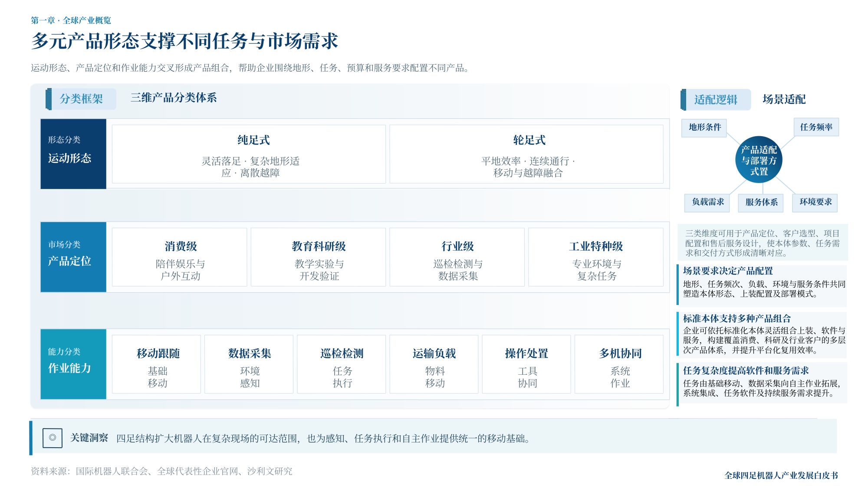This screenshot has height=488, width=868.
Task: Click the 多机协同 capability card
Action: pos(619,364)
